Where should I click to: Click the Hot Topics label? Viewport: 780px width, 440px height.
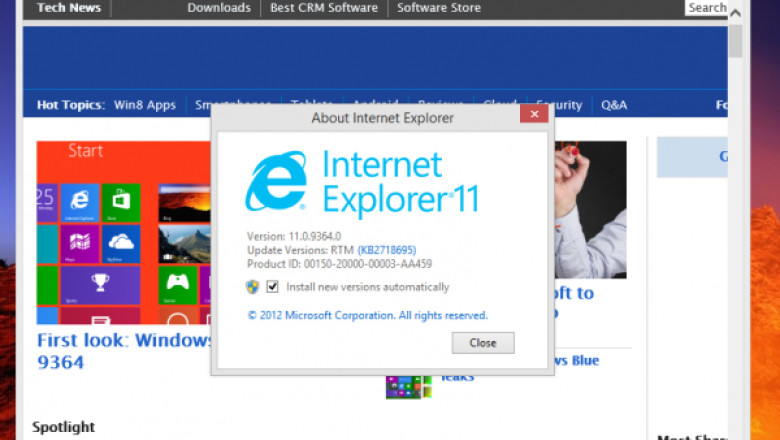click(x=70, y=105)
